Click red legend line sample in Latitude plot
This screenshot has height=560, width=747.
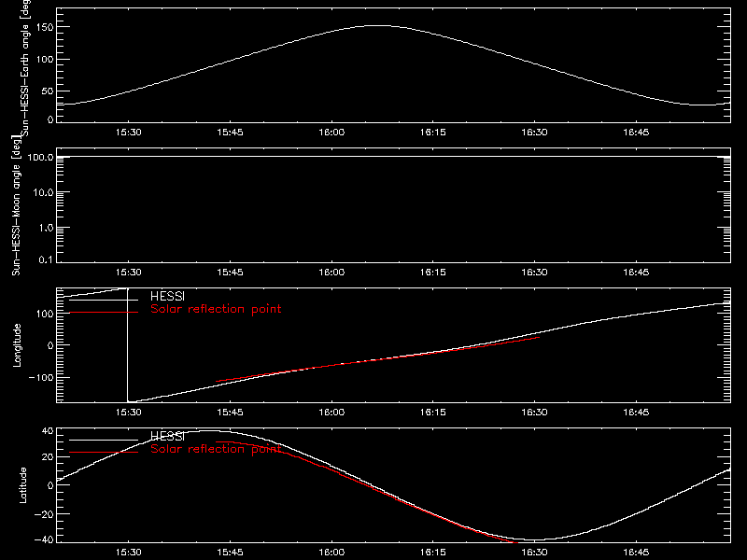104,453
